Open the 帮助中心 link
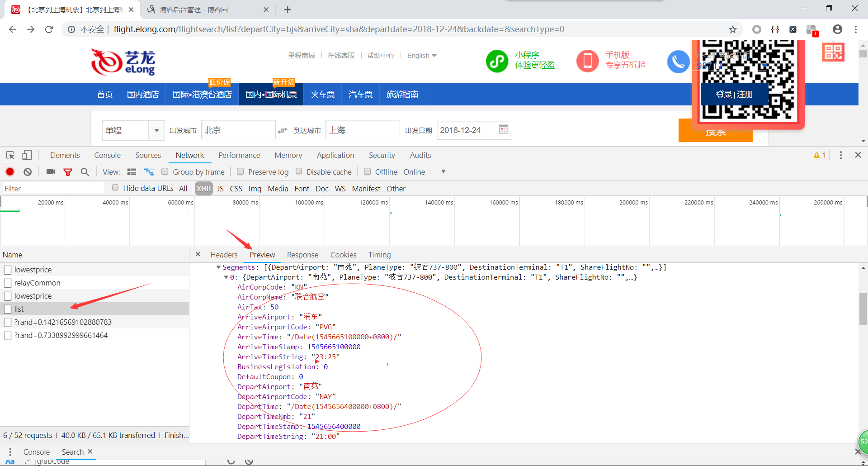The width and height of the screenshot is (868, 466). [381, 56]
